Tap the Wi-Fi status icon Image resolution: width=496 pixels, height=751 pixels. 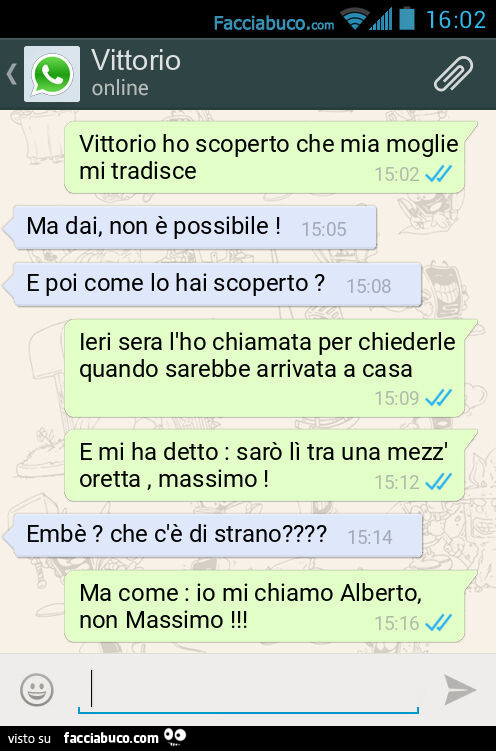pos(354,19)
